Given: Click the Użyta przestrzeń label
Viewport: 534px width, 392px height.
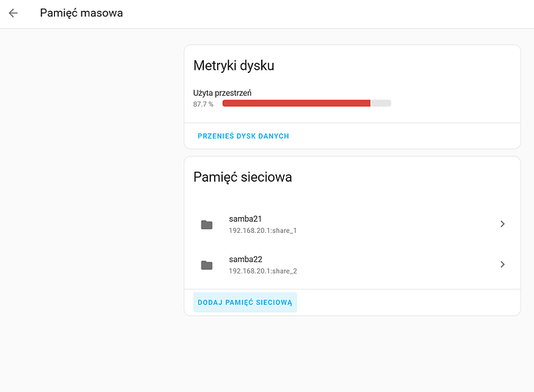Looking at the screenshot, I should tap(222, 93).
